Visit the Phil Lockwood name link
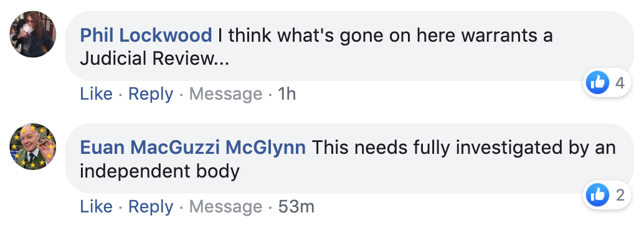644x233 pixels. coord(146,36)
